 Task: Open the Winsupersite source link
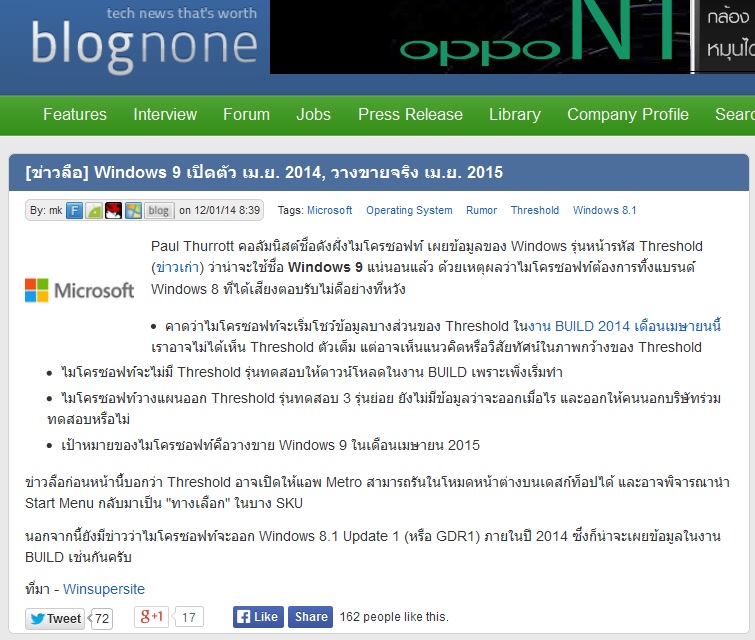[104, 589]
